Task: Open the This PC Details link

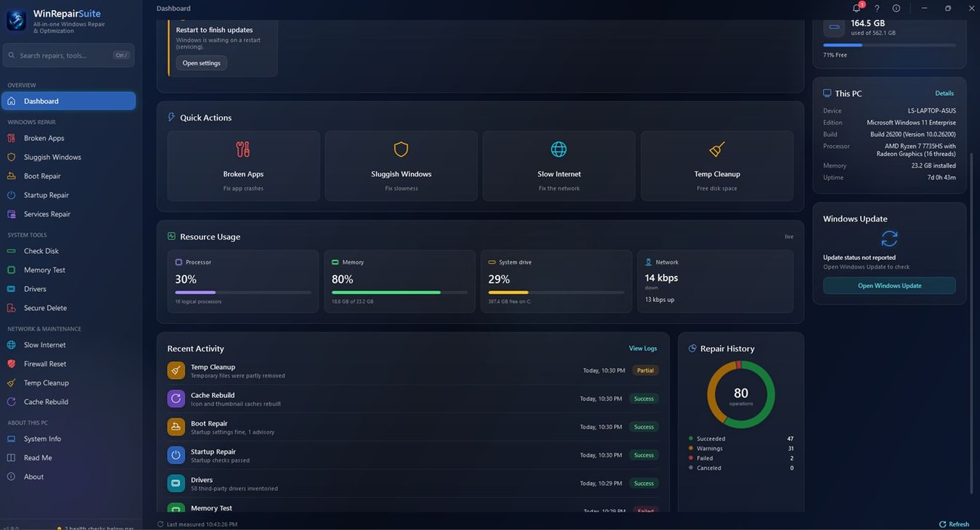Action: [x=944, y=93]
